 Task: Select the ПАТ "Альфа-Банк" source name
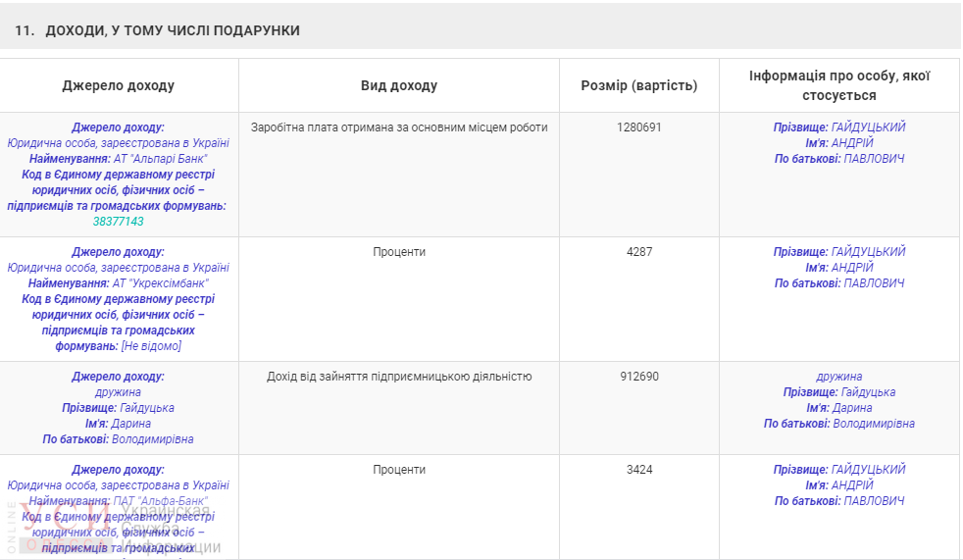161,501
